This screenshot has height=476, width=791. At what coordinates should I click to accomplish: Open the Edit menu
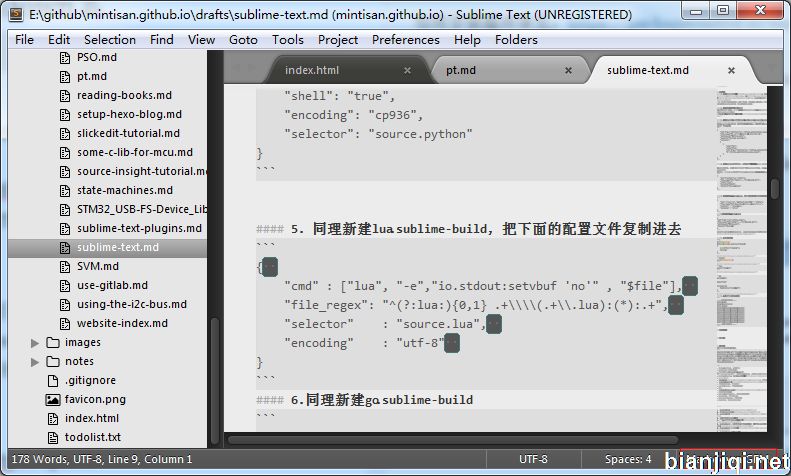(x=59, y=39)
